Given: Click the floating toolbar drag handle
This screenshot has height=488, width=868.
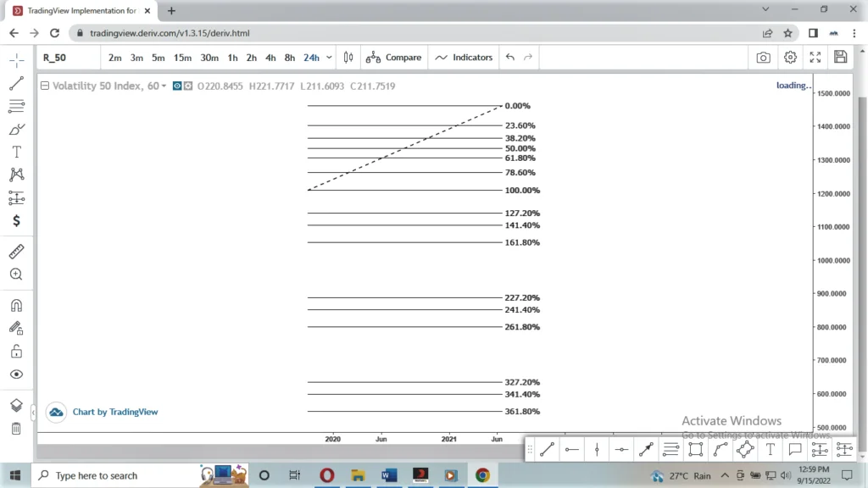Looking at the screenshot, I should click(530, 449).
